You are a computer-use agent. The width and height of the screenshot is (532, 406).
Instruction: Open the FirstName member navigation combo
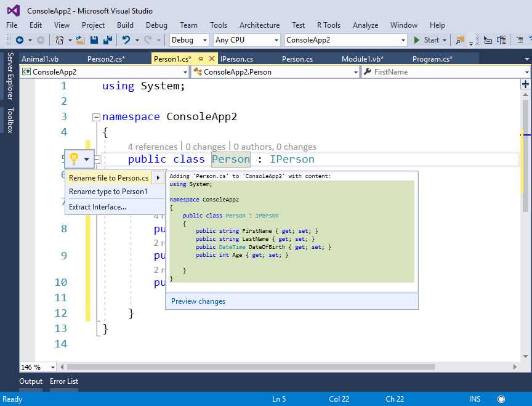(446, 72)
